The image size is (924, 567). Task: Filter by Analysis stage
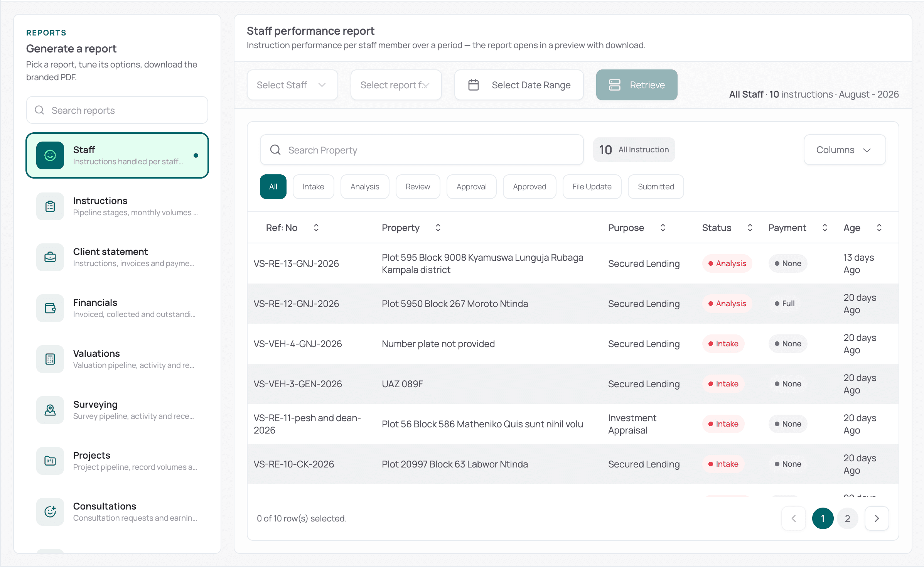(x=365, y=187)
